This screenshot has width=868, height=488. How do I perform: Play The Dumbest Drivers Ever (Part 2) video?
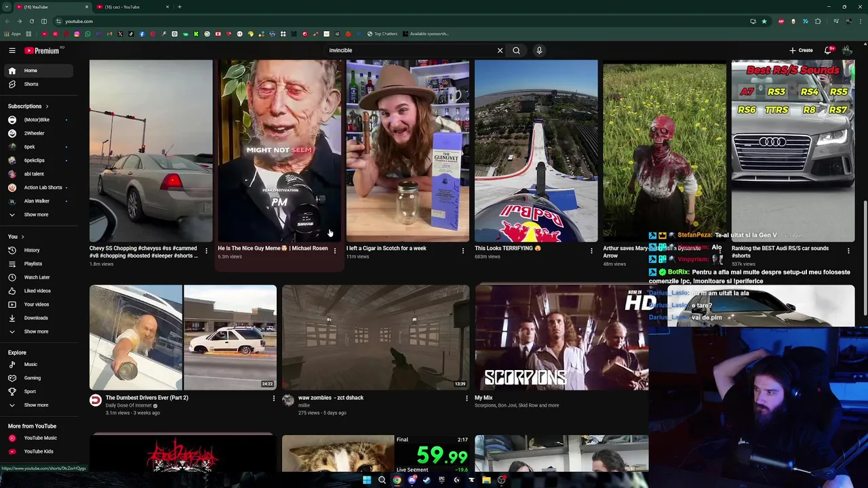pos(183,338)
